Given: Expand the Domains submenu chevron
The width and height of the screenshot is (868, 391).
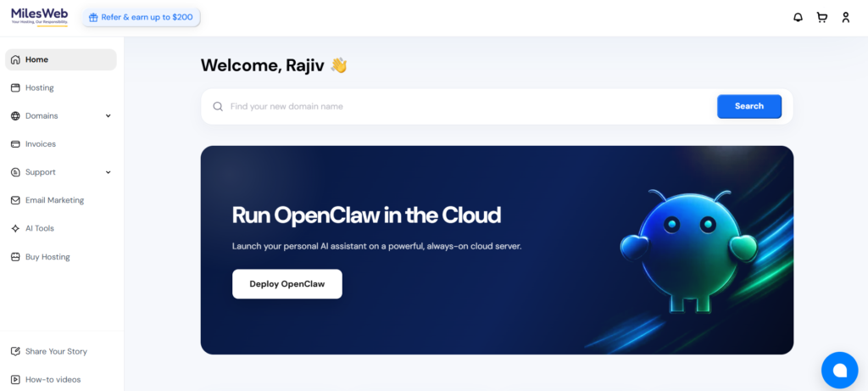Looking at the screenshot, I should click(x=108, y=115).
